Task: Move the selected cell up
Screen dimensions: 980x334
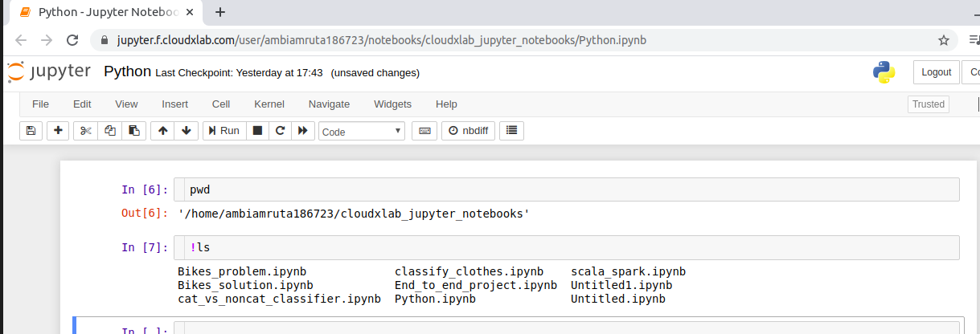Action: (x=163, y=131)
